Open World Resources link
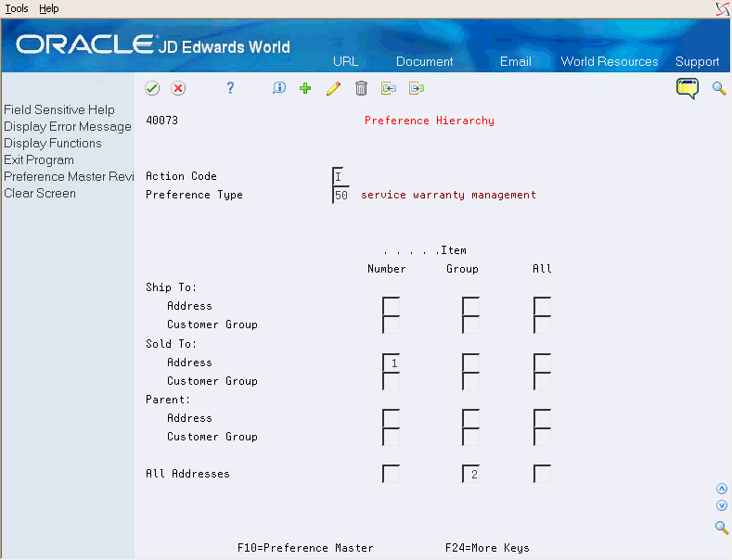 point(610,61)
